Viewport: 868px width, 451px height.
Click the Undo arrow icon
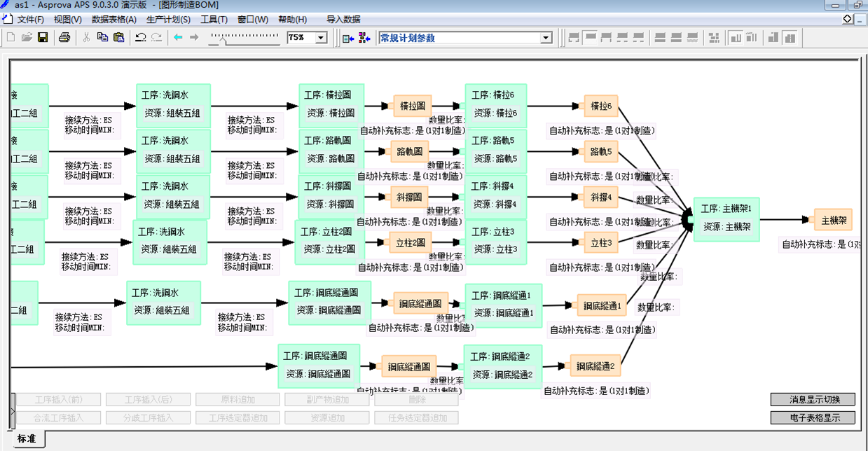pyautogui.click(x=141, y=37)
